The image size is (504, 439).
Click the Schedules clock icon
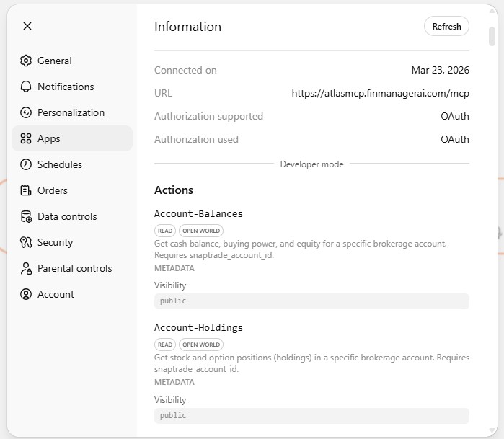[26, 164]
